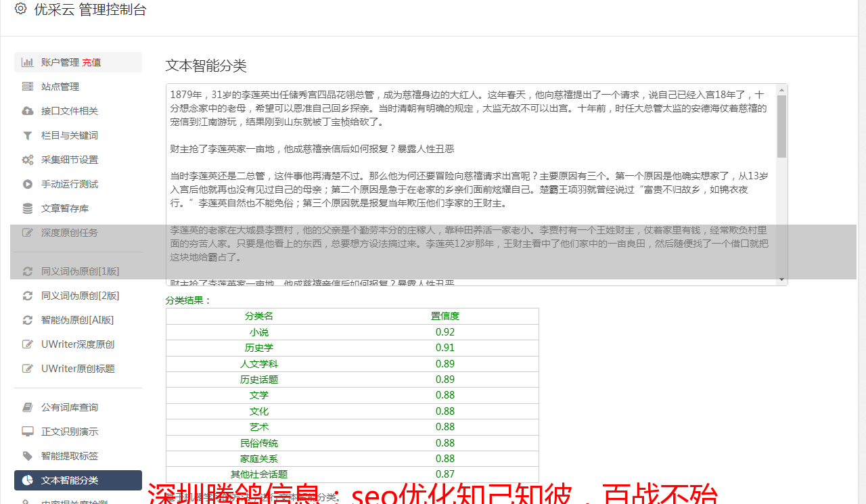
Task: Open 账户管理 menu item
Action: (78, 62)
